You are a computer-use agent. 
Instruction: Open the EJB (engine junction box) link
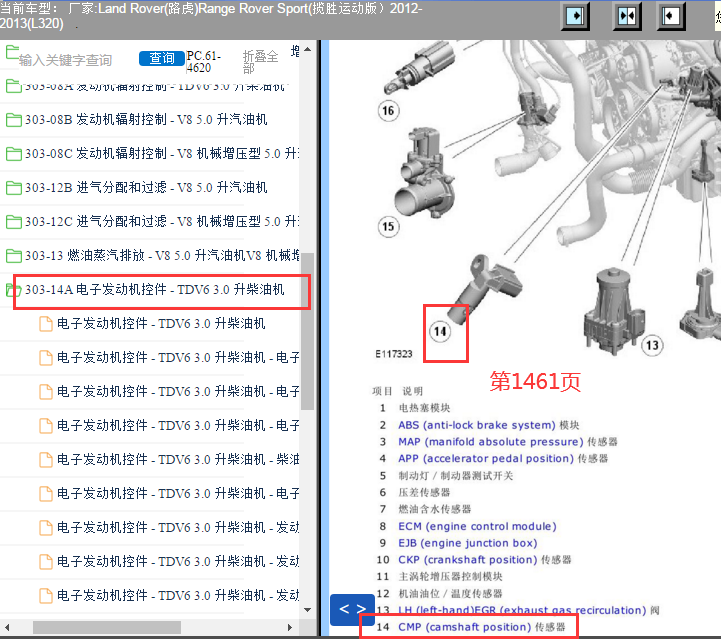[468, 543]
